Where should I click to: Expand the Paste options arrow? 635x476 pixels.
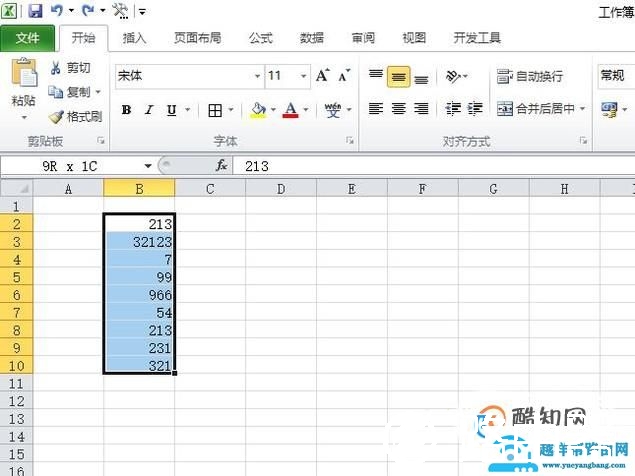[24, 117]
